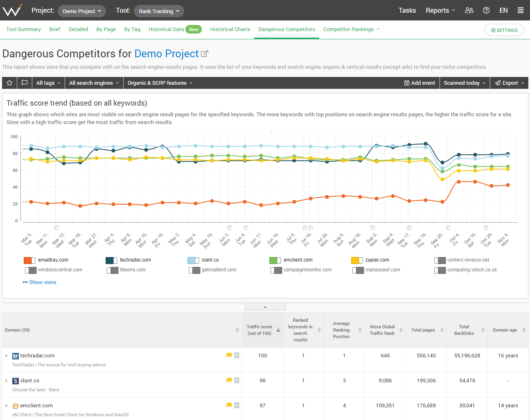This screenshot has width=530, height=420.
Task: Enable getmailbird.com chart series
Action: (x=194, y=270)
